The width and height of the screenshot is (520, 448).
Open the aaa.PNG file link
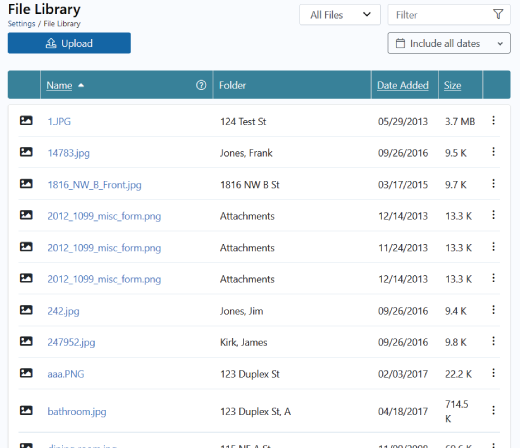66,374
